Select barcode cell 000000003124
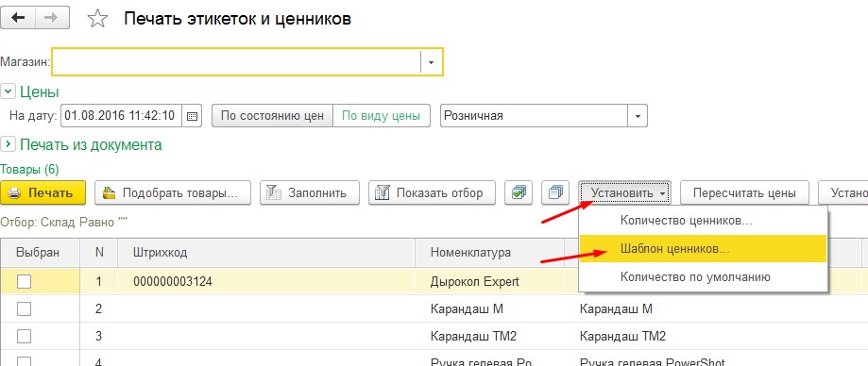This screenshot has width=868, height=366. [266, 282]
